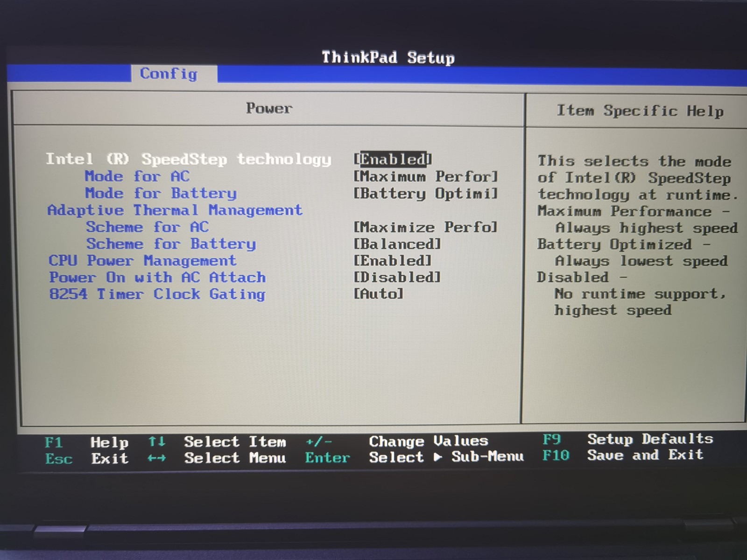Screen dimensions: 747x560
Task: Click the 'Disabled -' help text line
Action: 582,277
